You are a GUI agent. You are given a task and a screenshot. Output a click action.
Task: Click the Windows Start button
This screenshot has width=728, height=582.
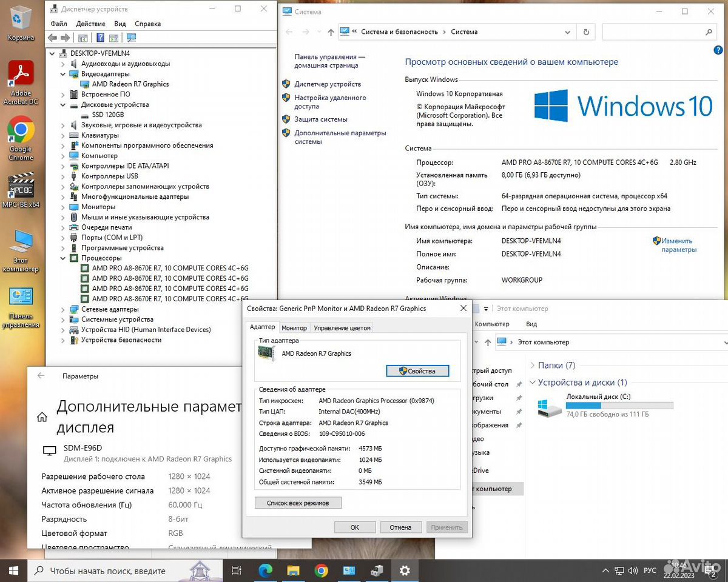pyautogui.click(x=13, y=570)
